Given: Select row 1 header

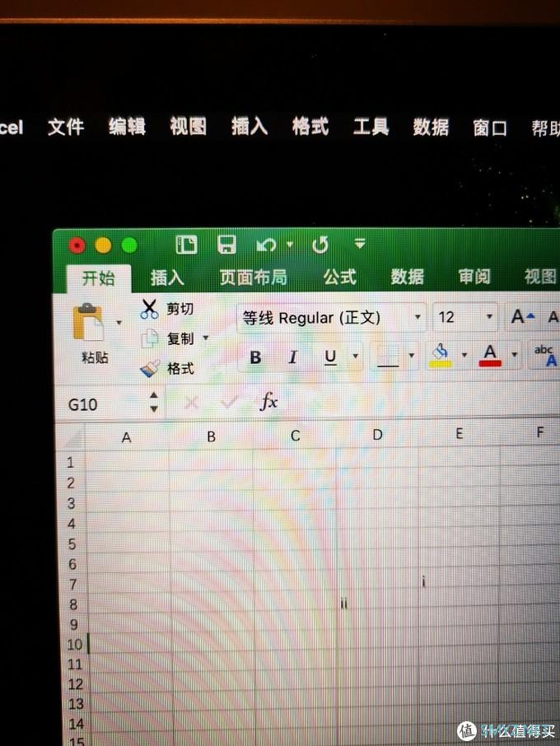Looking at the screenshot, I should (x=71, y=462).
